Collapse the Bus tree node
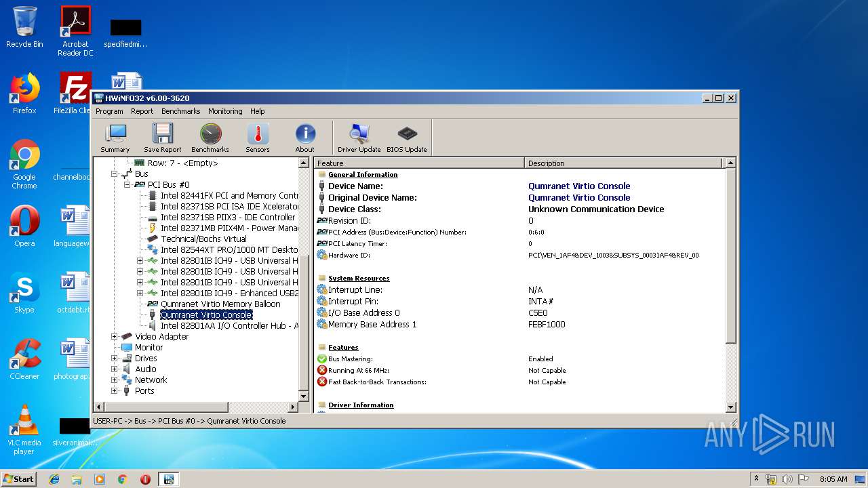Viewport: 868px width, 488px height. tap(114, 174)
